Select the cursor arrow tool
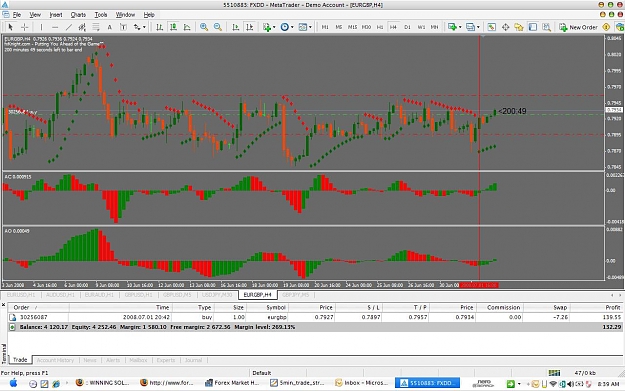The image size is (625, 391). coord(10,27)
